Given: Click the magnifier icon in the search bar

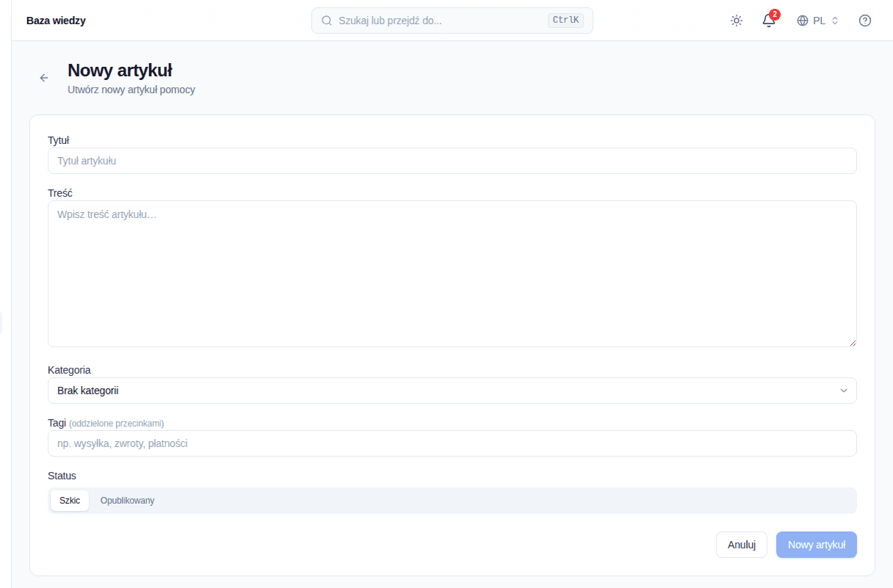Looking at the screenshot, I should click(327, 21).
